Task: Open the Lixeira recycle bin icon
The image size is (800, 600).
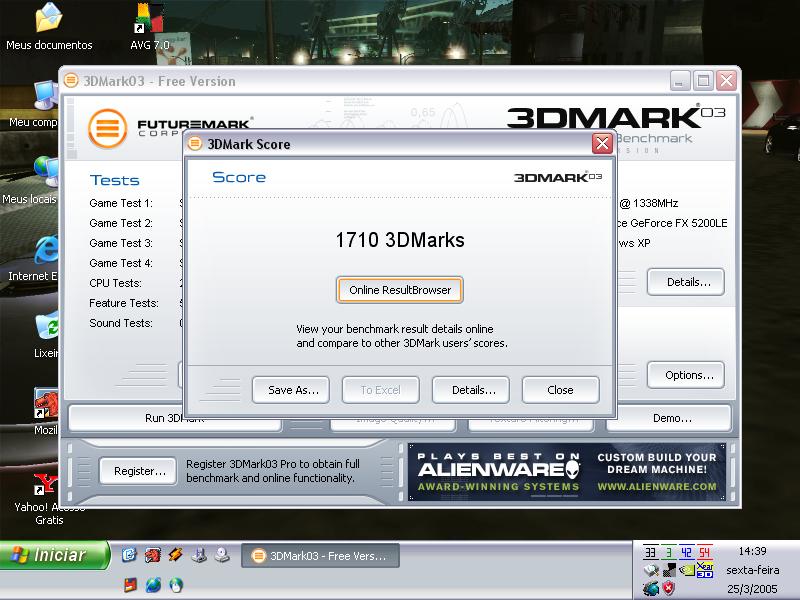Action: [x=46, y=335]
